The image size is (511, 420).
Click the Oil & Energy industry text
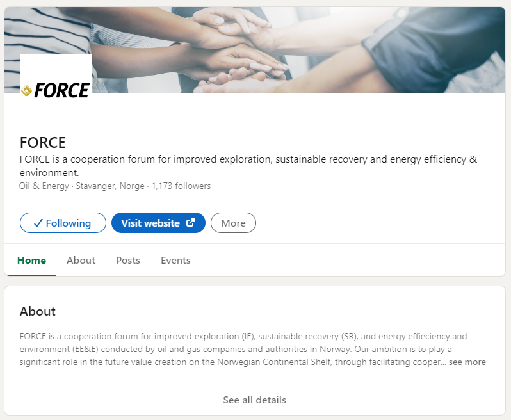44,186
